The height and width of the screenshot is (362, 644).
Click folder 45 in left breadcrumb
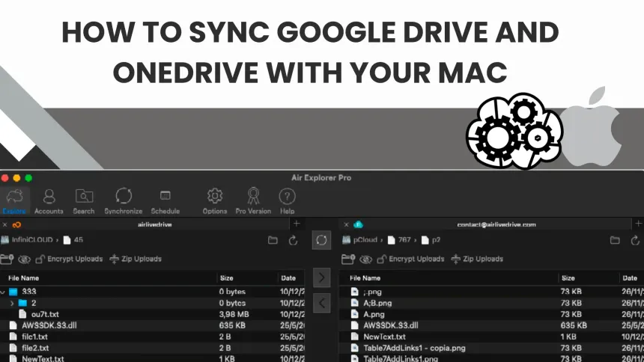coord(73,240)
